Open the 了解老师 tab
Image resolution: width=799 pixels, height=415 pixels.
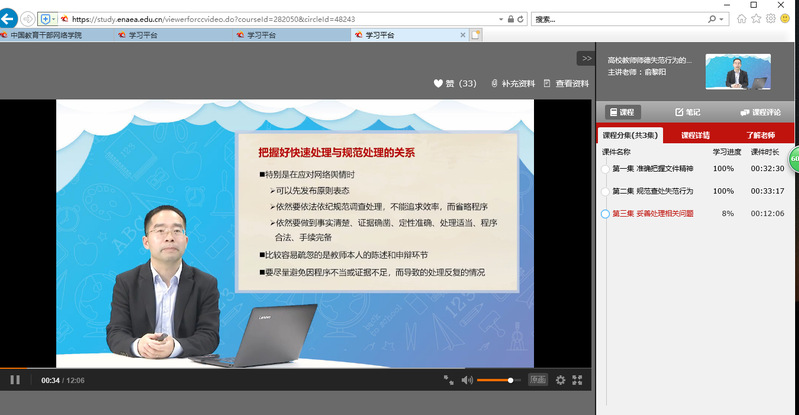coord(760,135)
